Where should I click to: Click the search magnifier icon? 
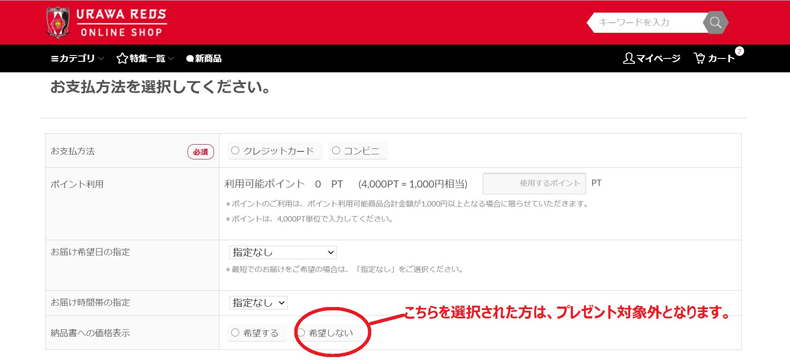pos(715,23)
